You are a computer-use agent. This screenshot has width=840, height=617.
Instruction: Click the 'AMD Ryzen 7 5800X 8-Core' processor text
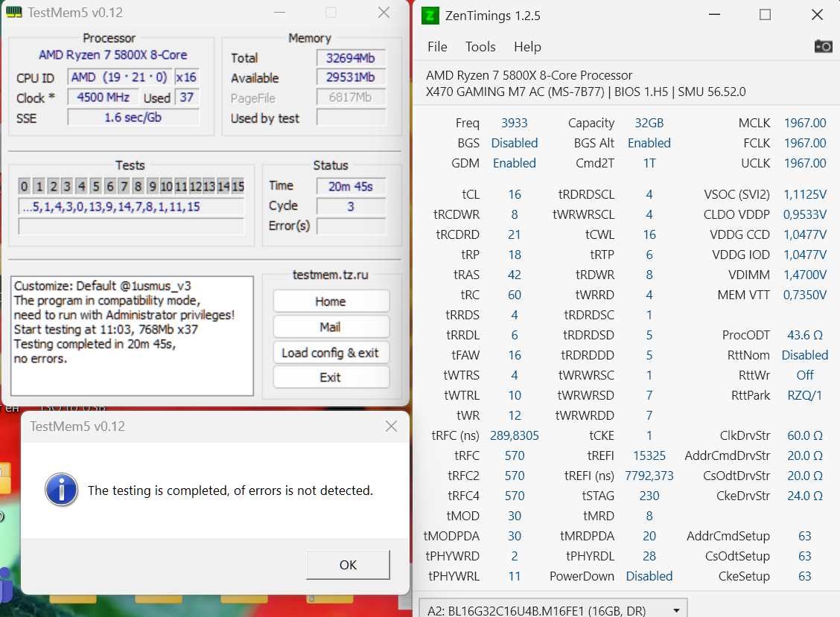click(113, 55)
